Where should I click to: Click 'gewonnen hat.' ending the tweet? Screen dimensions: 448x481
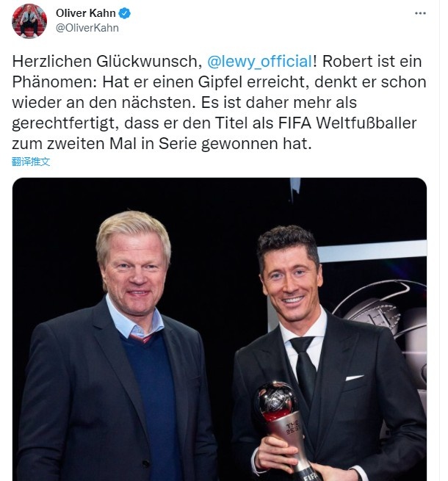[256, 144]
